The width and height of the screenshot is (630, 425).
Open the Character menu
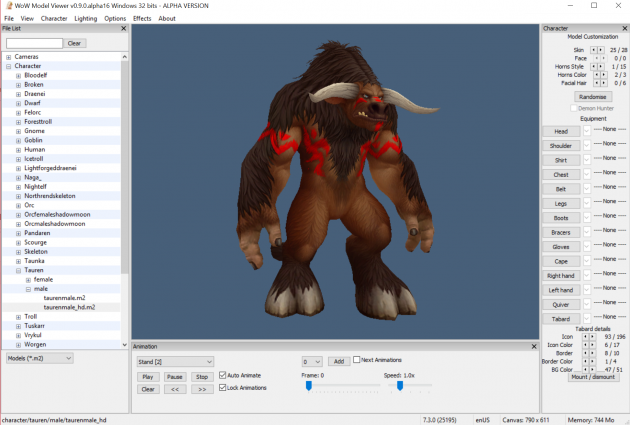click(54, 18)
